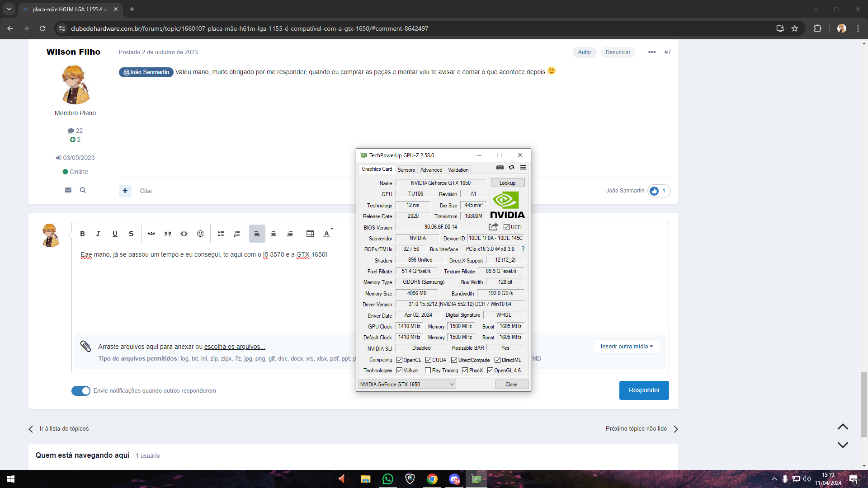
Task: Jump to the previous post with the up chevron
Action: pyautogui.click(x=843, y=427)
